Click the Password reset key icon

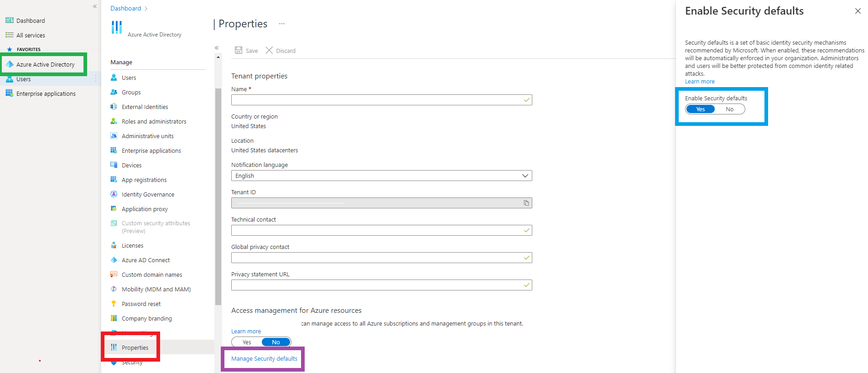click(114, 304)
